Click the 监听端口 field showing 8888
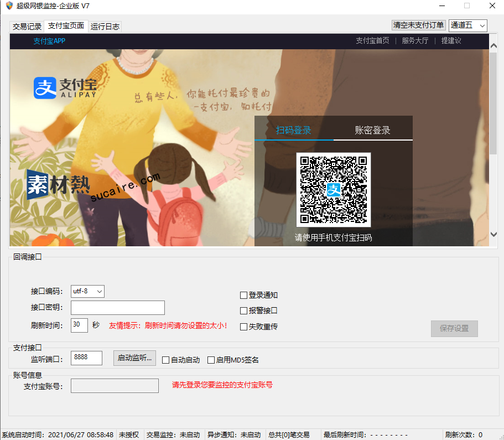The image size is (504, 440). tap(86, 358)
